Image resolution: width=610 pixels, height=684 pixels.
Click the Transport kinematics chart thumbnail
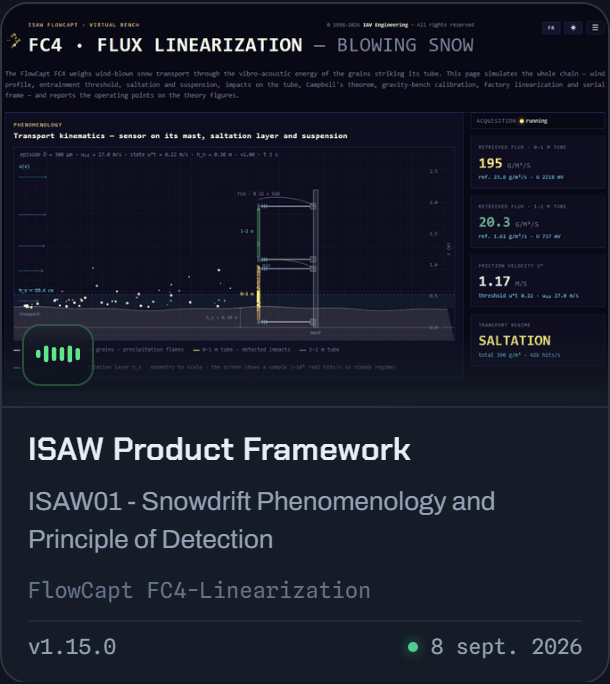click(234, 244)
